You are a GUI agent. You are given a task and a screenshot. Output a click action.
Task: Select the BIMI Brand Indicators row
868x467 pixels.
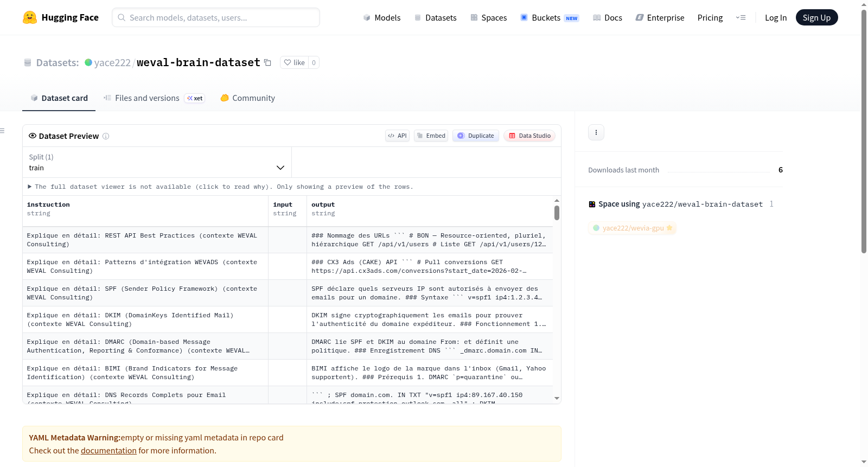tap(288, 373)
